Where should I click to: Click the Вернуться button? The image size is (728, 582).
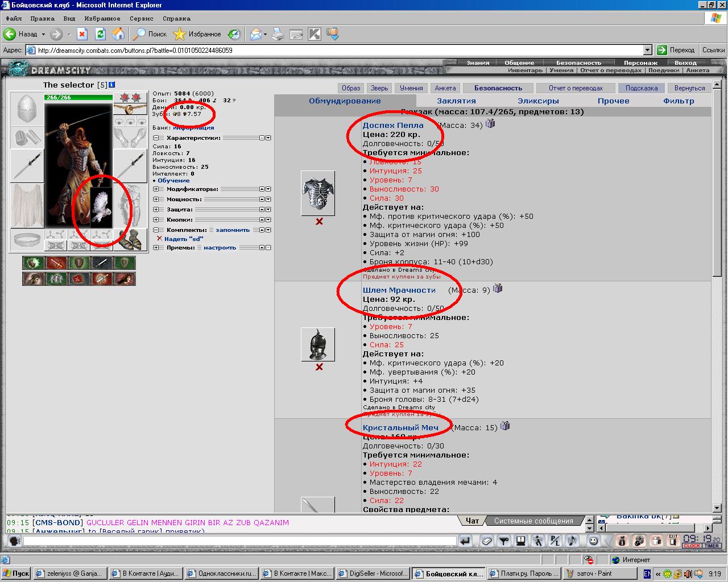pyautogui.click(x=689, y=88)
